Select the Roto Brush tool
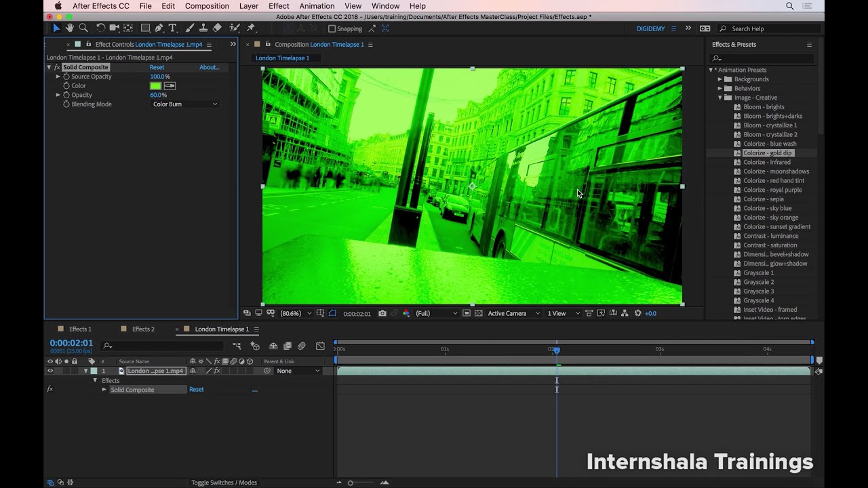868x488 pixels. [235, 28]
